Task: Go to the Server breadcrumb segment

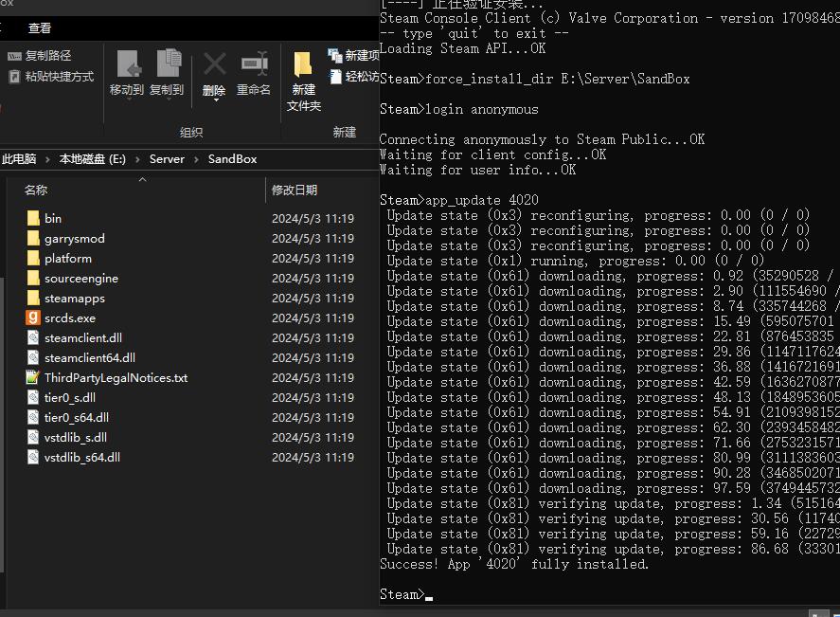Action: (x=167, y=158)
